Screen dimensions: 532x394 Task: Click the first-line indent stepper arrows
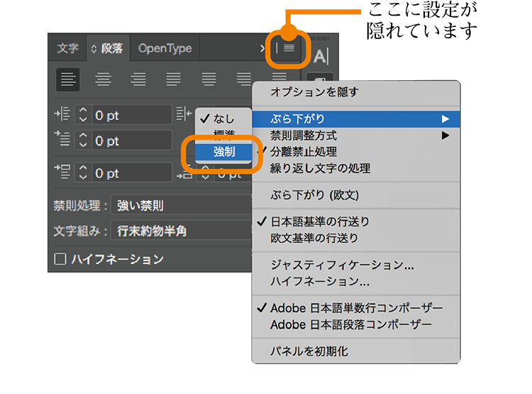83,140
